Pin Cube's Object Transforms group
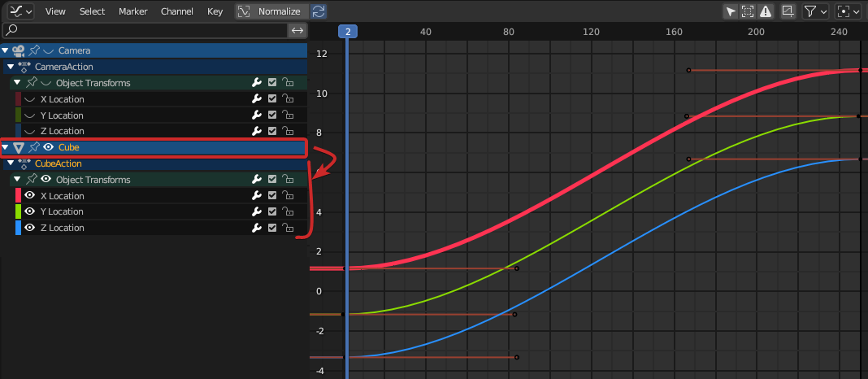 point(33,180)
